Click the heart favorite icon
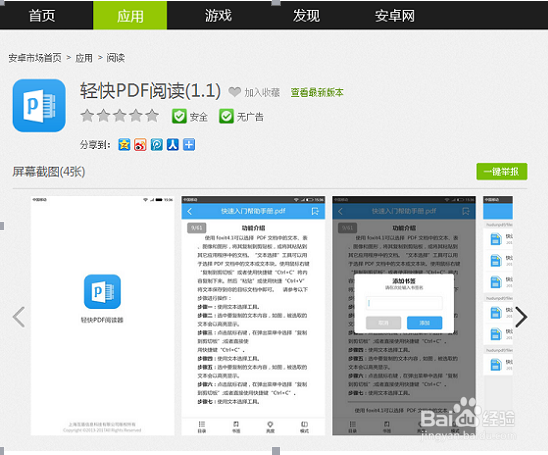The width and height of the screenshot is (548, 455). click(x=235, y=92)
